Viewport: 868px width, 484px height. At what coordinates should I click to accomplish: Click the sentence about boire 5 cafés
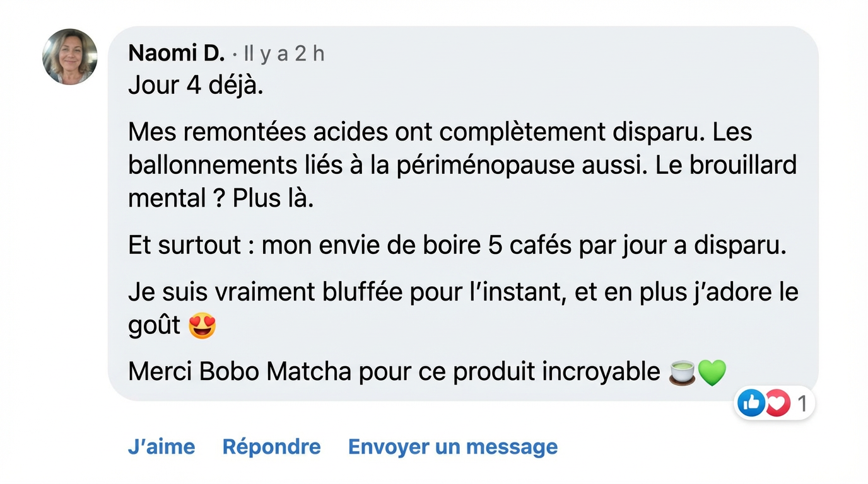pos(457,244)
